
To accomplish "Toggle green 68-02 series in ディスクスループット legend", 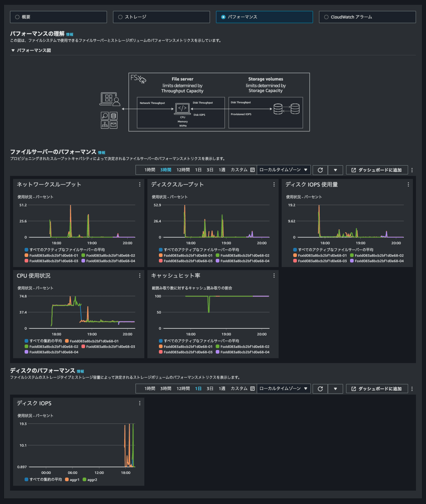I will click(x=242, y=256).
